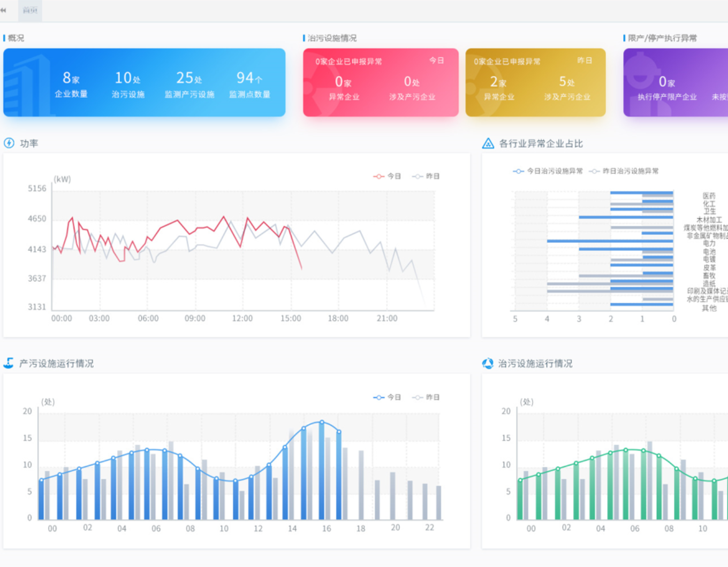Click the 15:00 label on the 功率 chart axis
728x567 pixels.
pyautogui.click(x=291, y=318)
